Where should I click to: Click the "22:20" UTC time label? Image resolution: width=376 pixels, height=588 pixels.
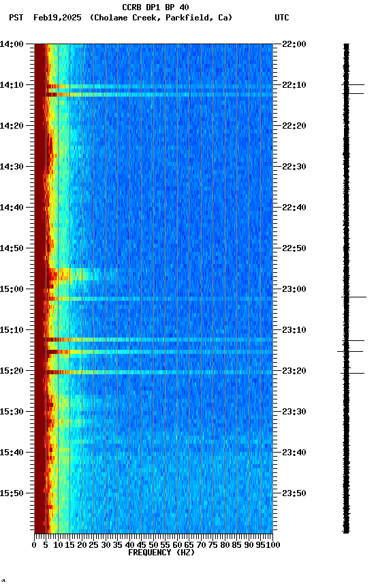294,126
